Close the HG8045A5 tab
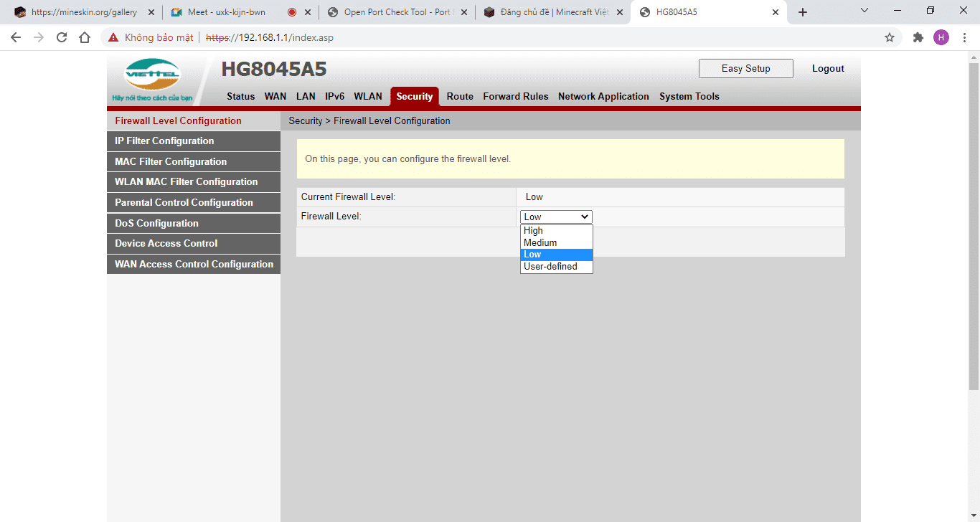This screenshot has width=980, height=522. pos(776,12)
